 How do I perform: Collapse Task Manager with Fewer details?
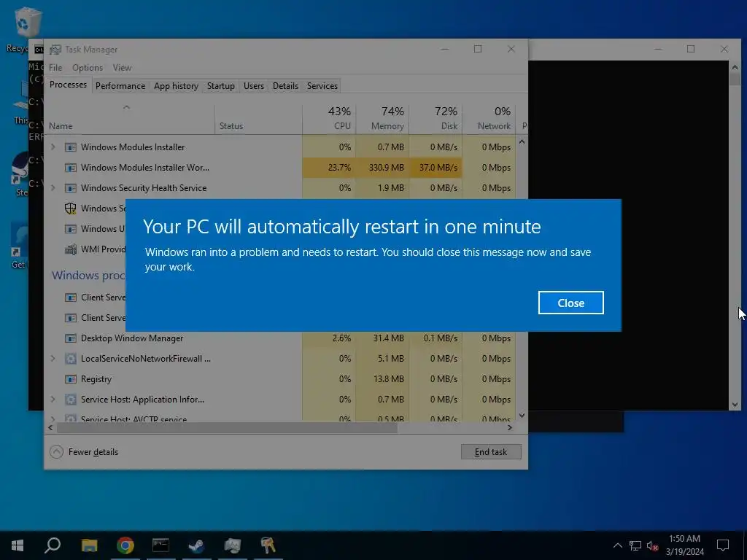84,452
